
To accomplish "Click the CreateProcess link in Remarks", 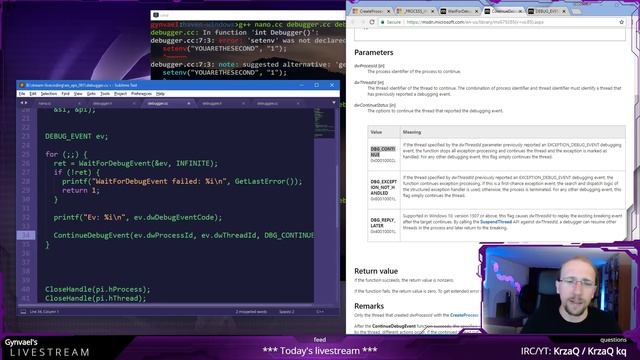I will 464,315.
